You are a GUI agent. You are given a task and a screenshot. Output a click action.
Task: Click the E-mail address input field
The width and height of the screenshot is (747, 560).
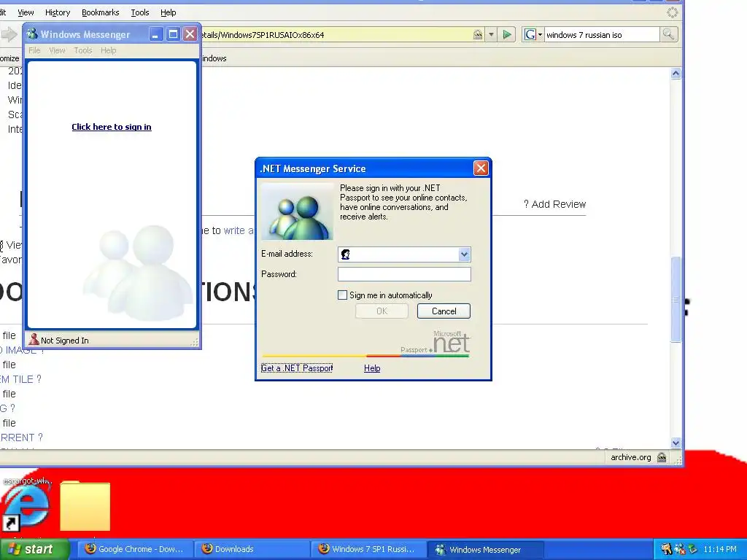point(404,254)
